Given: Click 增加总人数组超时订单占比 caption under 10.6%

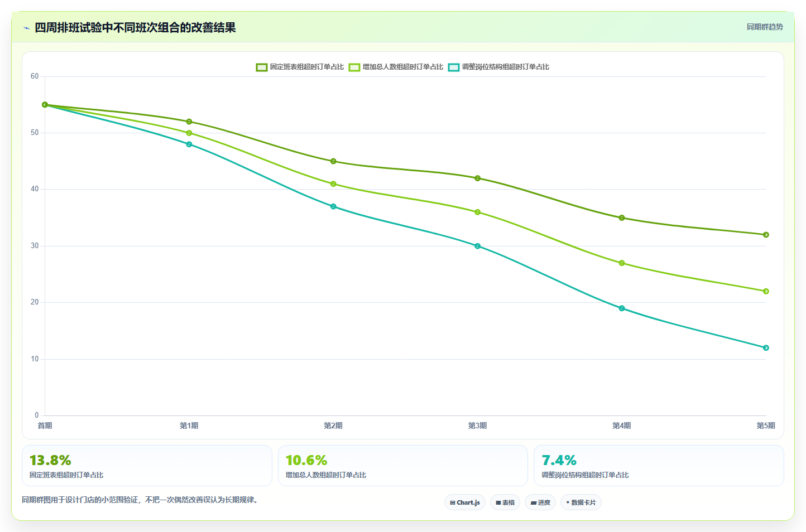Looking at the screenshot, I should pyautogui.click(x=326, y=475).
